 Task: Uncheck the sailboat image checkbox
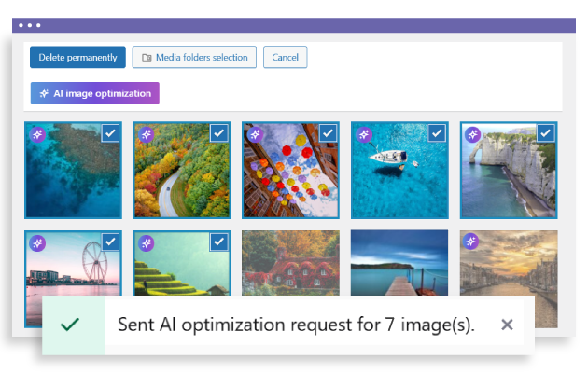tap(437, 133)
